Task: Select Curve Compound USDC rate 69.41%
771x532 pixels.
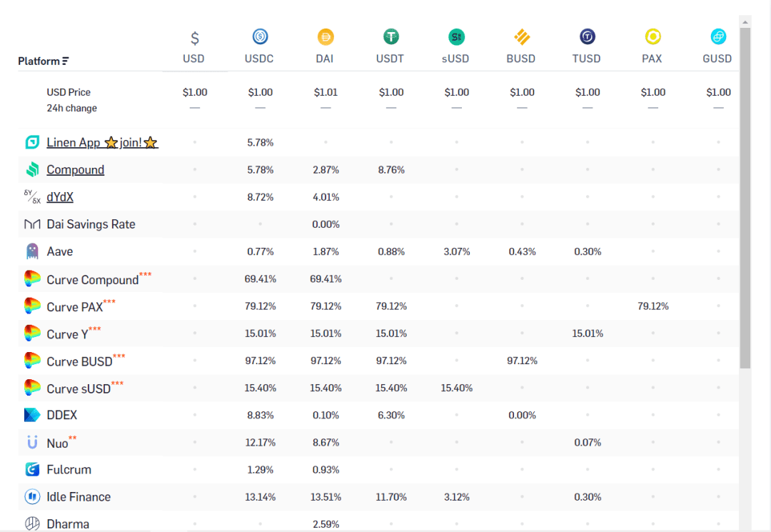Action: tap(260, 278)
